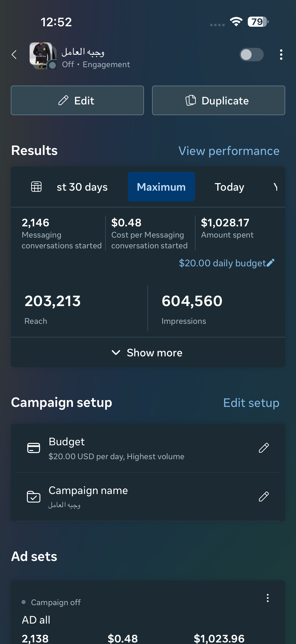This screenshot has height=644, width=296.
Task: Switch to the Today tab
Action: point(229,187)
